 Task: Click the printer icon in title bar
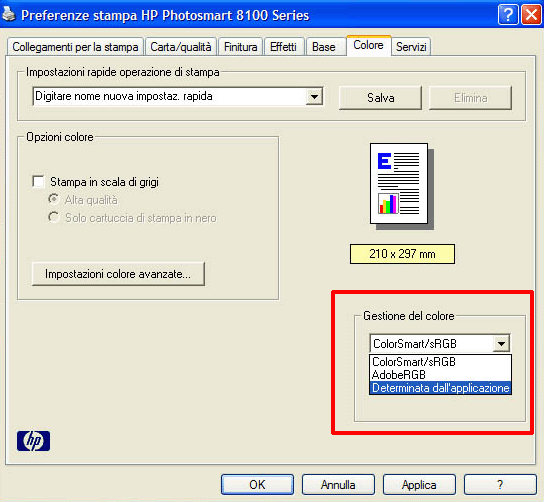coord(8,15)
